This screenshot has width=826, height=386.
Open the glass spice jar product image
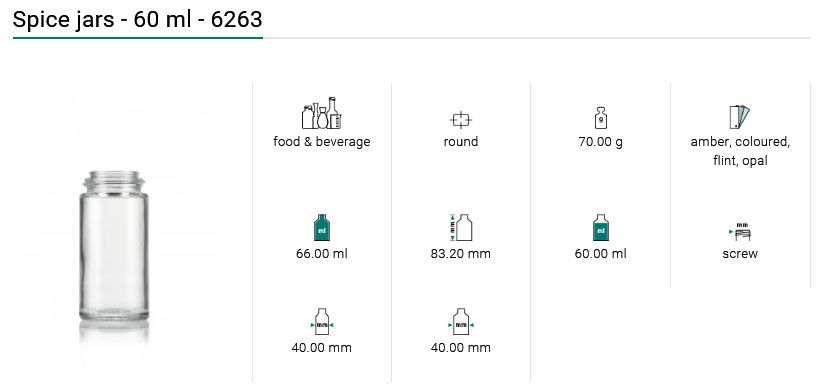tap(114, 253)
